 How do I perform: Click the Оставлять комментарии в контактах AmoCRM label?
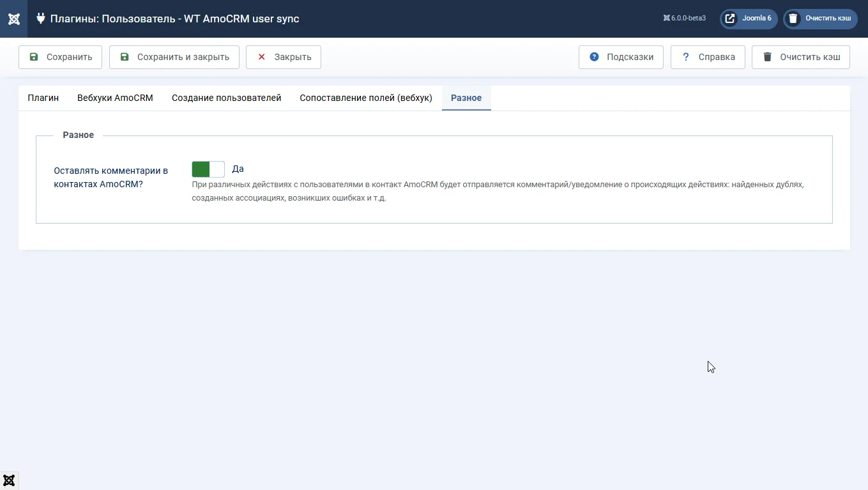point(110,177)
